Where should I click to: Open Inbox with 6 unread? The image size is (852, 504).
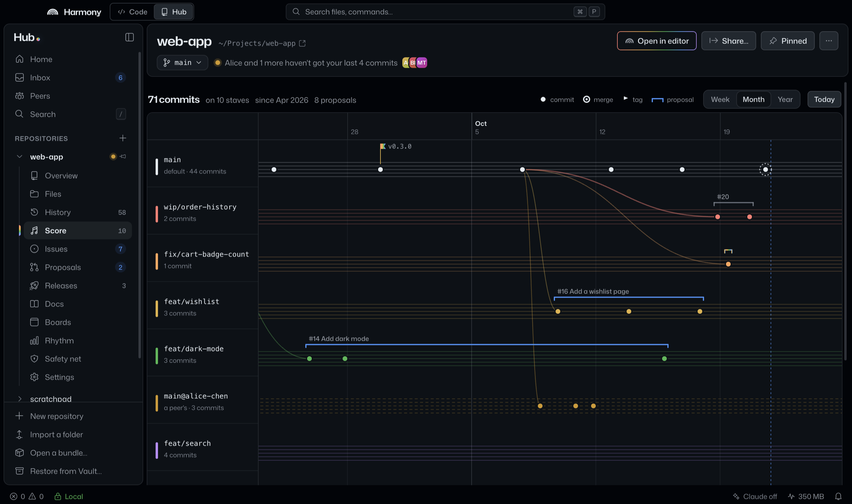(71, 78)
